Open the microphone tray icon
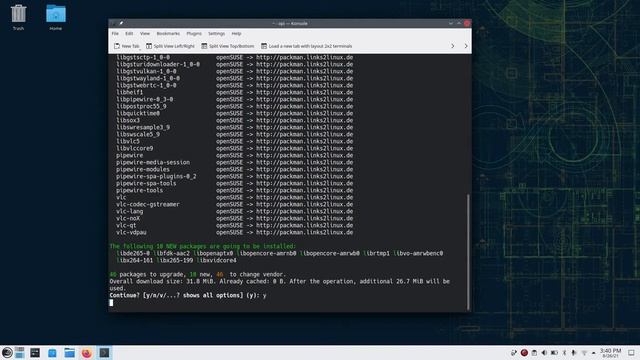640x360 pixels. pos(574,353)
